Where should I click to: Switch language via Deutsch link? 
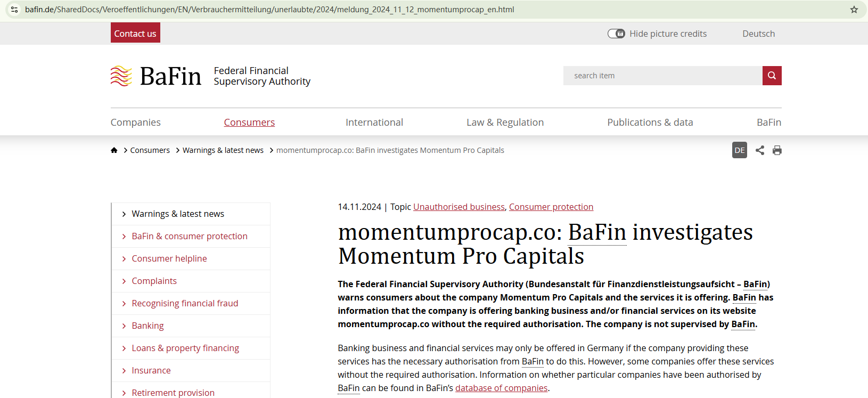[x=759, y=34]
